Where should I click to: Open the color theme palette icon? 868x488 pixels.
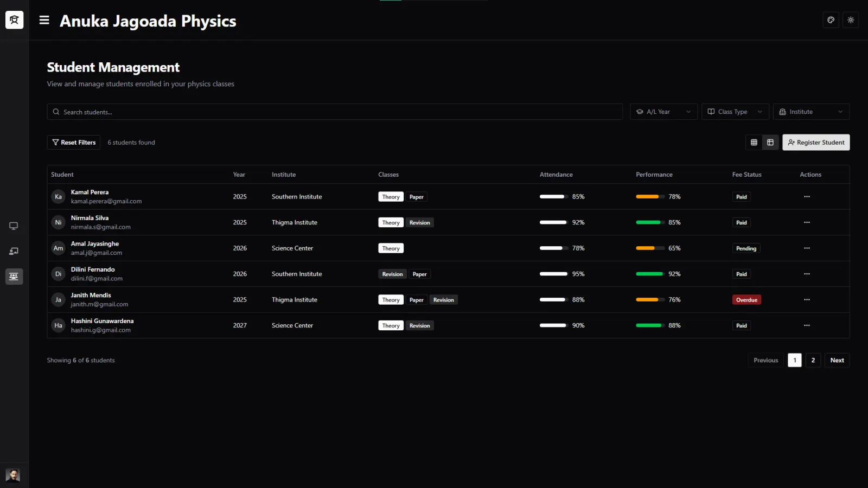tap(831, 20)
